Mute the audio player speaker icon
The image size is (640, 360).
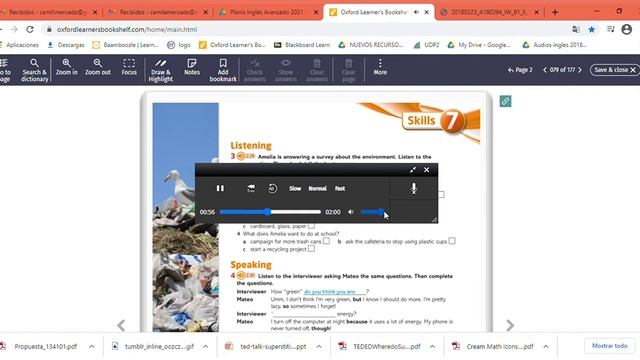tap(351, 212)
